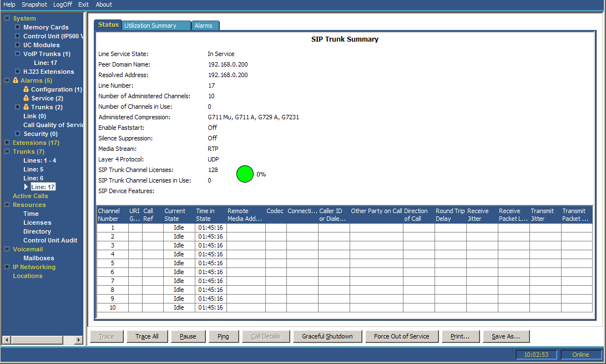Click the Configuration alarm bell icon
This screenshot has height=364, width=606.
26,89
